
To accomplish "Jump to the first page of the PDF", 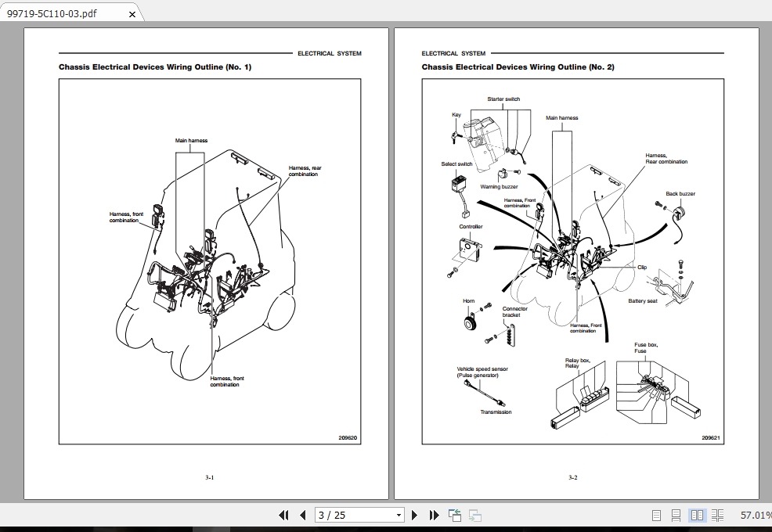I will [x=285, y=515].
